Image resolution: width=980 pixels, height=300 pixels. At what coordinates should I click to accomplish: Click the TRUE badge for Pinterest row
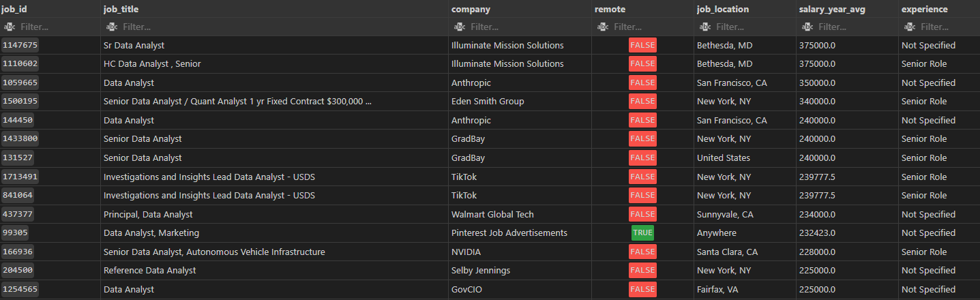[x=642, y=232]
